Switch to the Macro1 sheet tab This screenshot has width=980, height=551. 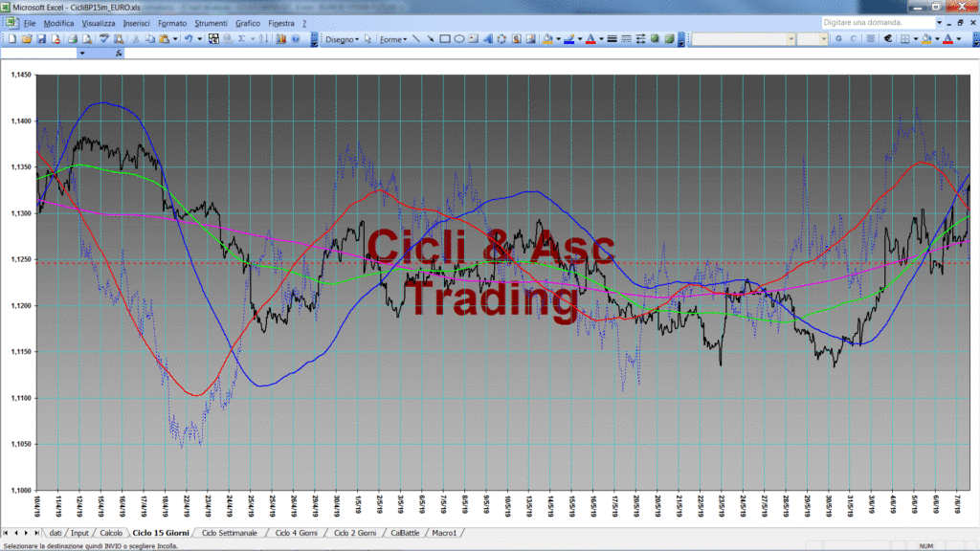click(x=444, y=533)
